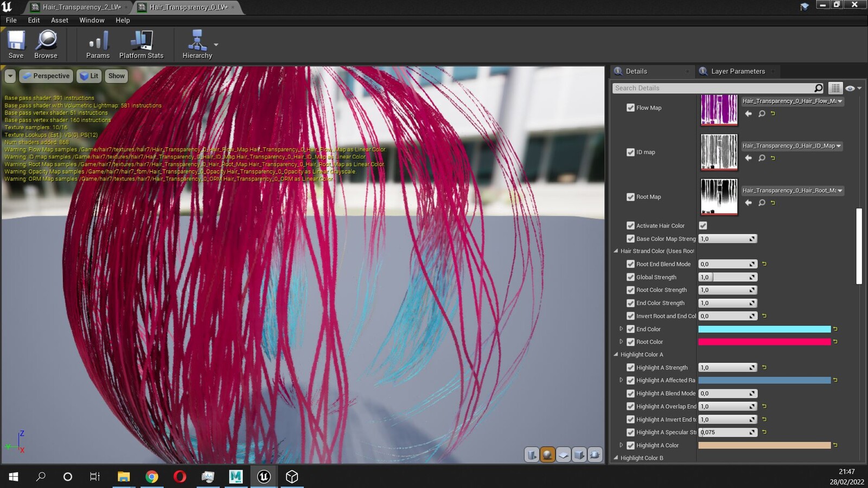868x488 pixels.
Task: Browse to Flow Map texture with magnifier icon
Action: (x=762, y=114)
